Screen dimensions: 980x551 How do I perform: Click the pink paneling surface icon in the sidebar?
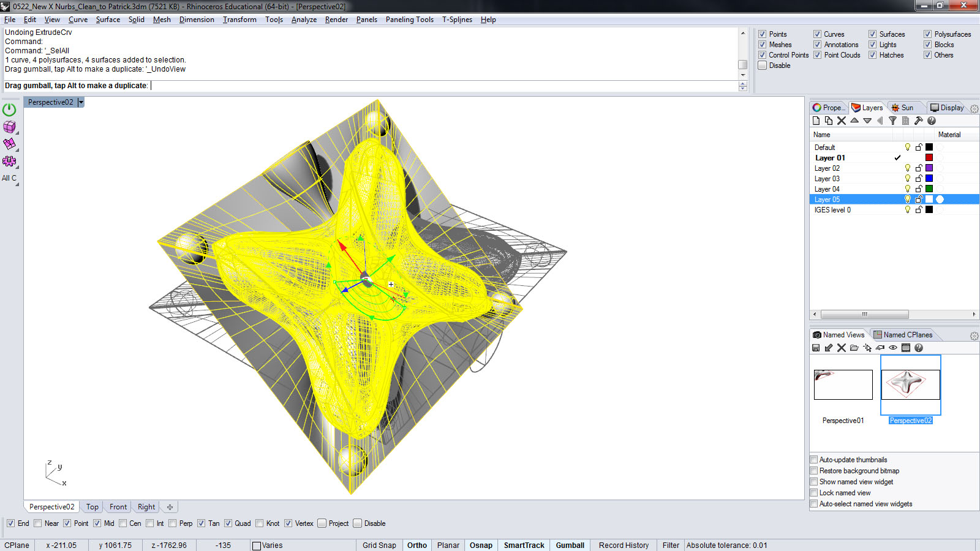[9, 144]
